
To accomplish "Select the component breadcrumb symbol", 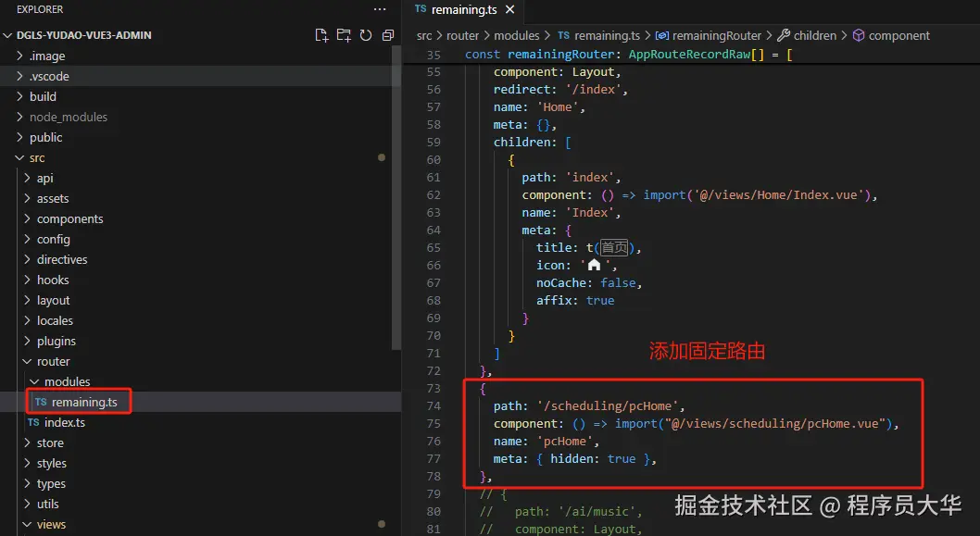I will coord(891,35).
